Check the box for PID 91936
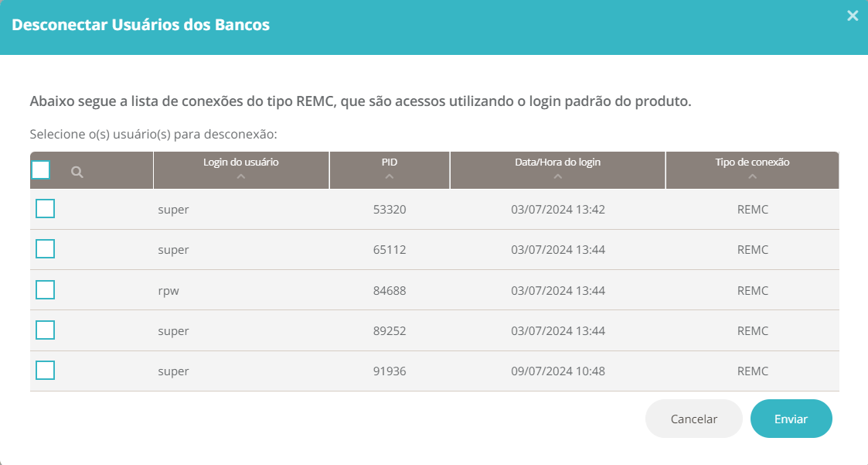This screenshot has width=868, height=465. (x=46, y=371)
